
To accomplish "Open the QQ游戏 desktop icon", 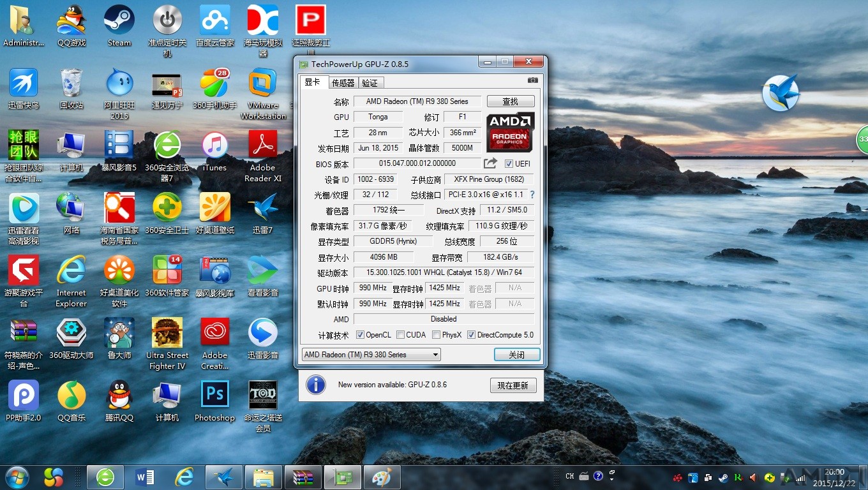I will click(x=71, y=27).
